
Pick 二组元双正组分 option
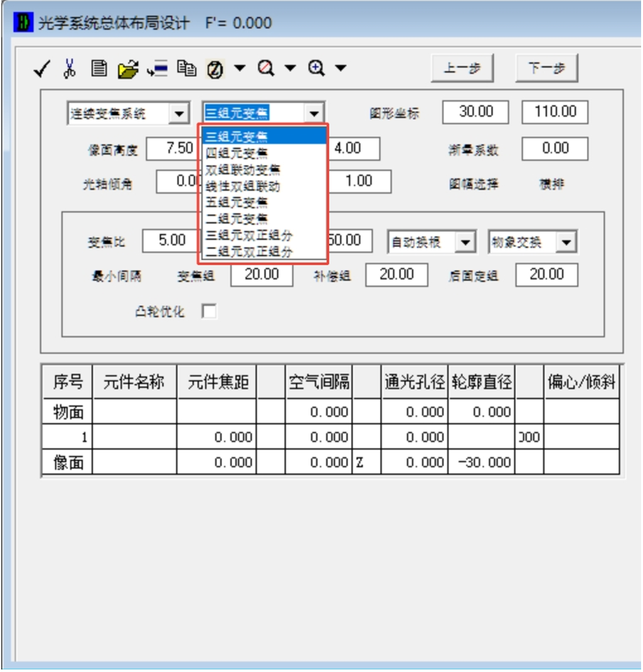pos(249,252)
